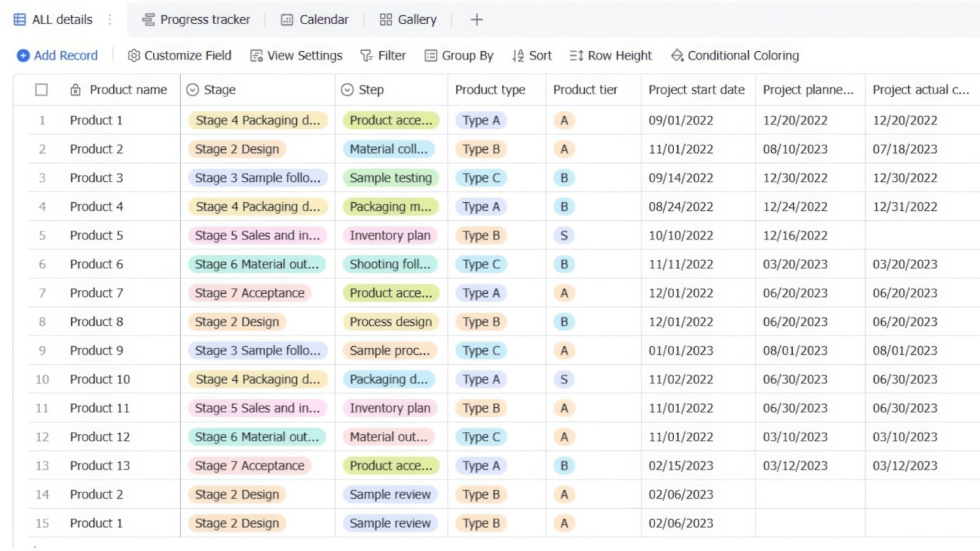Viewport: 980px width, 551px height.
Task: Click the plus to create a new view
Action: tap(477, 19)
